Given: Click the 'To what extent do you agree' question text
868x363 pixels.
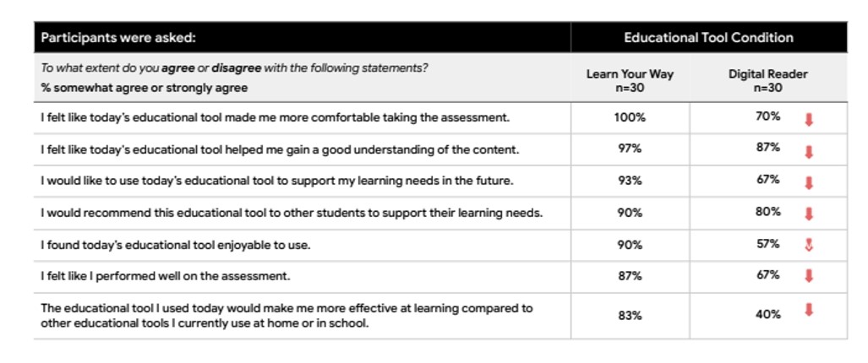Looking at the screenshot, I should (x=235, y=68).
